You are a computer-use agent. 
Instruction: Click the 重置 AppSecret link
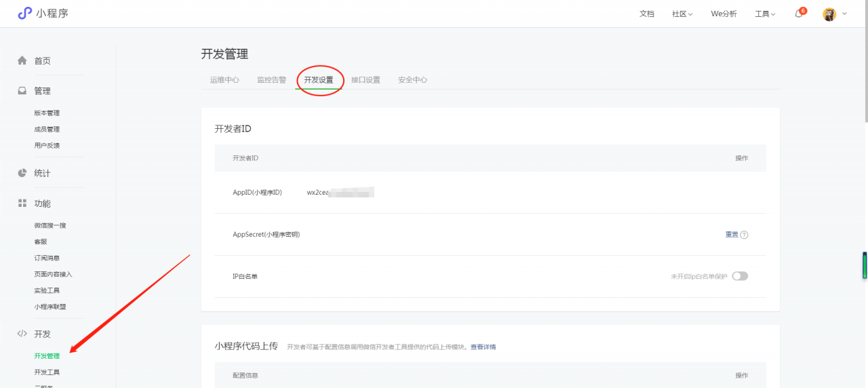(732, 235)
